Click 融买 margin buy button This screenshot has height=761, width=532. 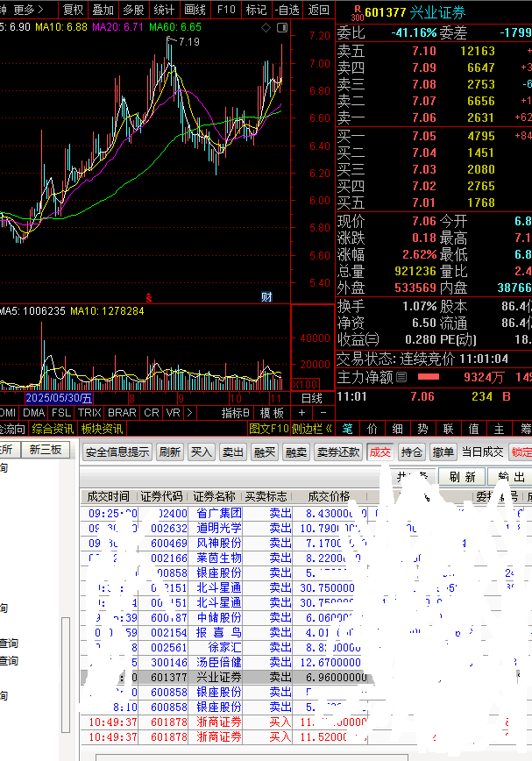coord(265,452)
